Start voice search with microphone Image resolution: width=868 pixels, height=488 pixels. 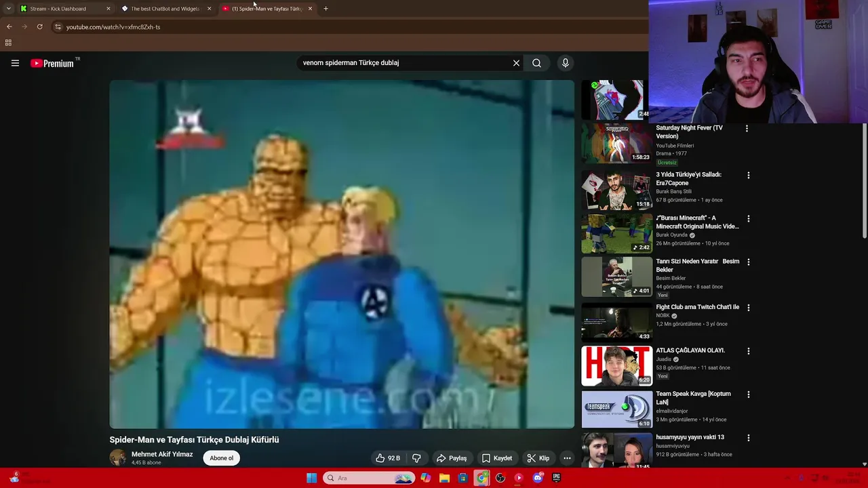[565, 63]
